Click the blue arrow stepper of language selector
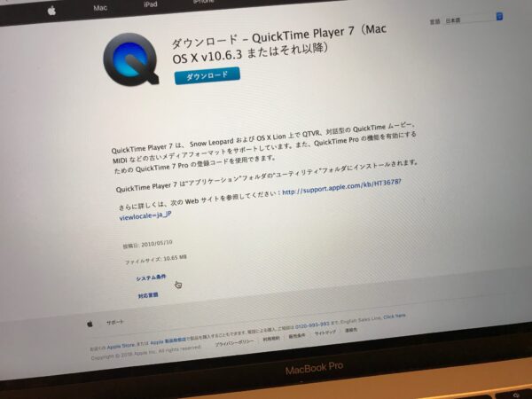Screen dimensions: 532x399 pyautogui.click(x=499, y=16)
